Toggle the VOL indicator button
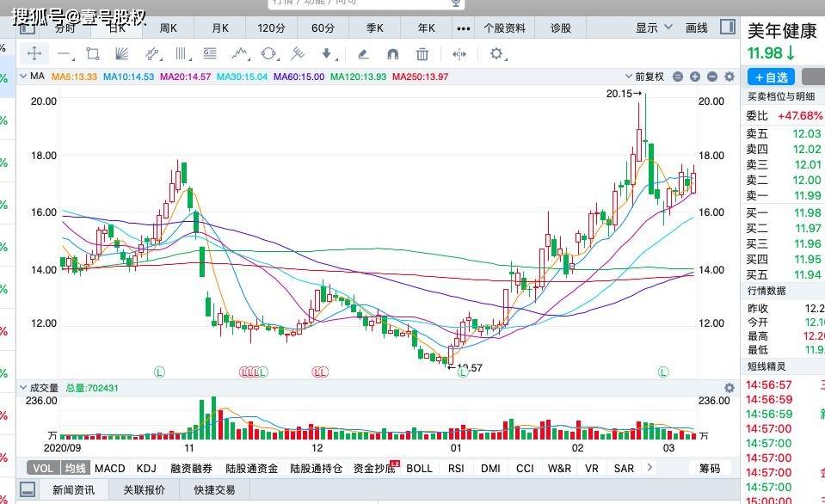The width and height of the screenshot is (825, 504). [43, 468]
